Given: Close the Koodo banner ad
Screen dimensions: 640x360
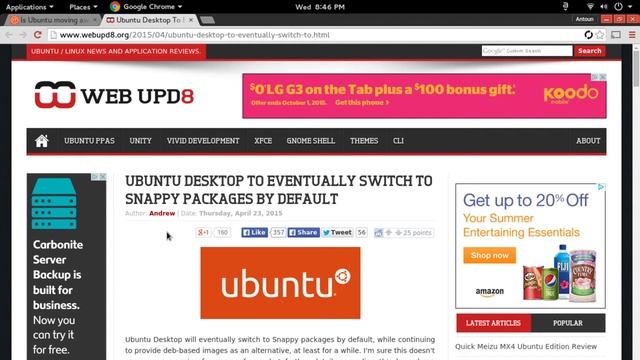Looking at the screenshot, I should [603, 77].
